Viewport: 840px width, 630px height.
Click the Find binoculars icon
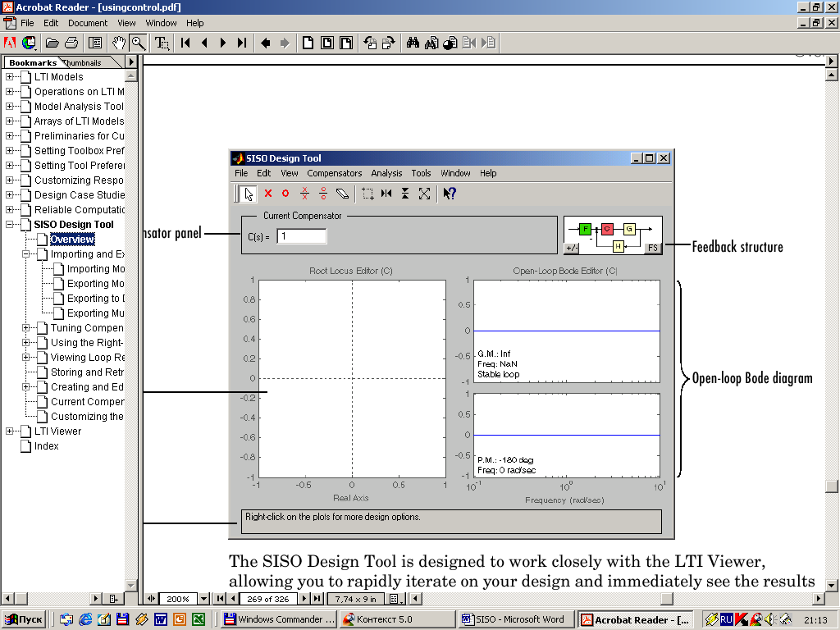(413, 43)
